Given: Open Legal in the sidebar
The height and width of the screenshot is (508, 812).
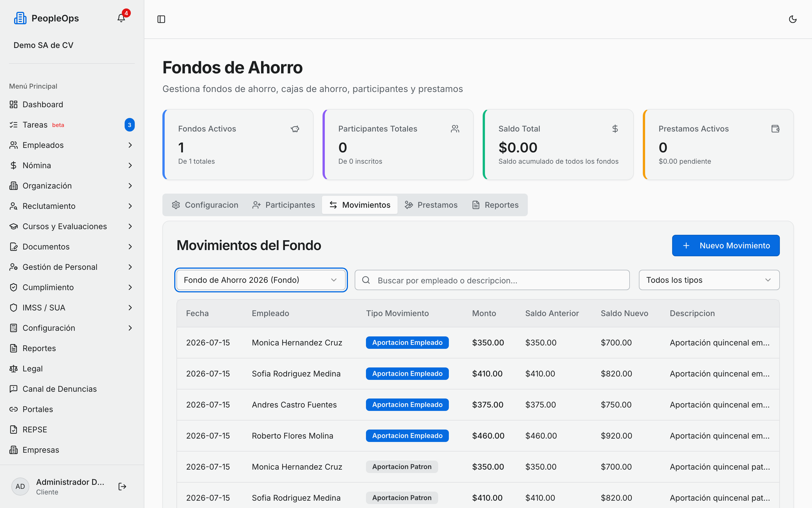Looking at the screenshot, I should click(x=72, y=369).
